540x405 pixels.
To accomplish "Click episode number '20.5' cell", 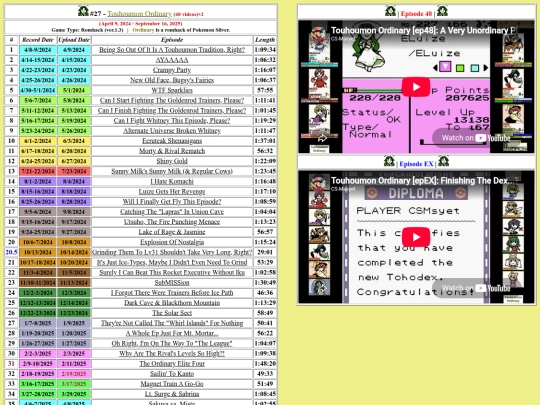I will pos(11,252).
